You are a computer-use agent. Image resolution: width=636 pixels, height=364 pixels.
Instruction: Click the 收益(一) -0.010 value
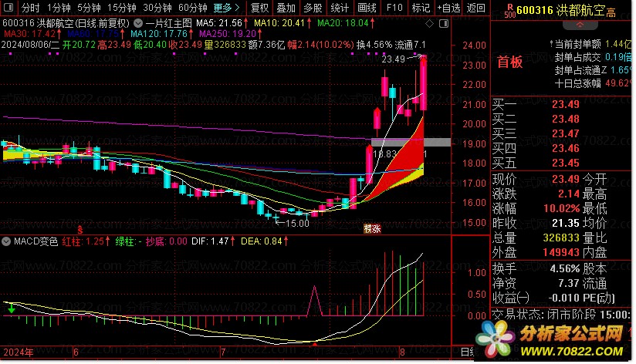click(563, 298)
